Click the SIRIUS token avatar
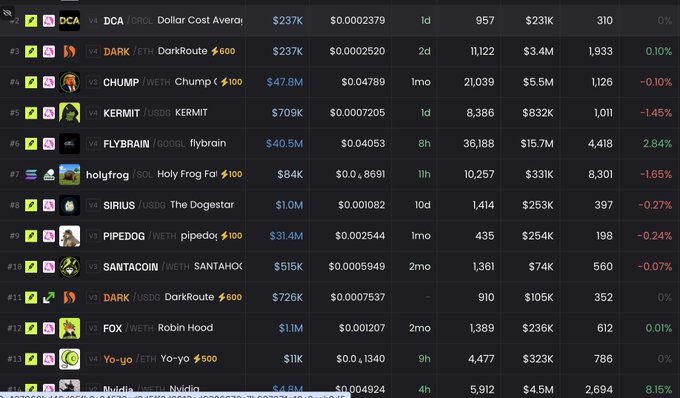 (x=69, y=205)
